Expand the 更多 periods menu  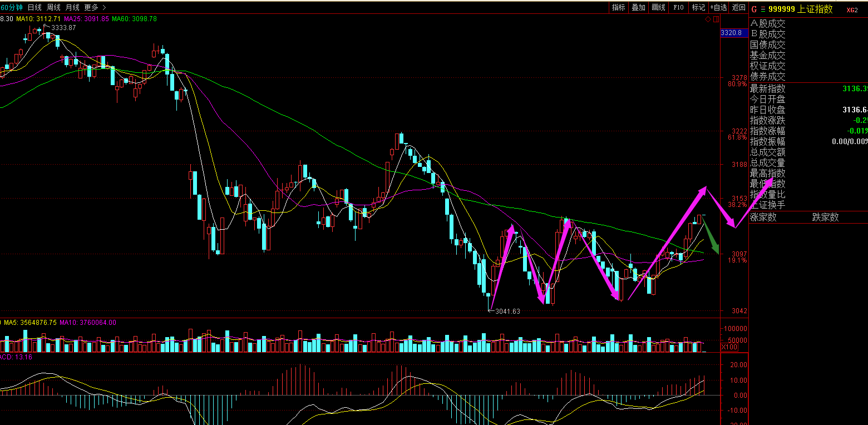click(95, 7)
